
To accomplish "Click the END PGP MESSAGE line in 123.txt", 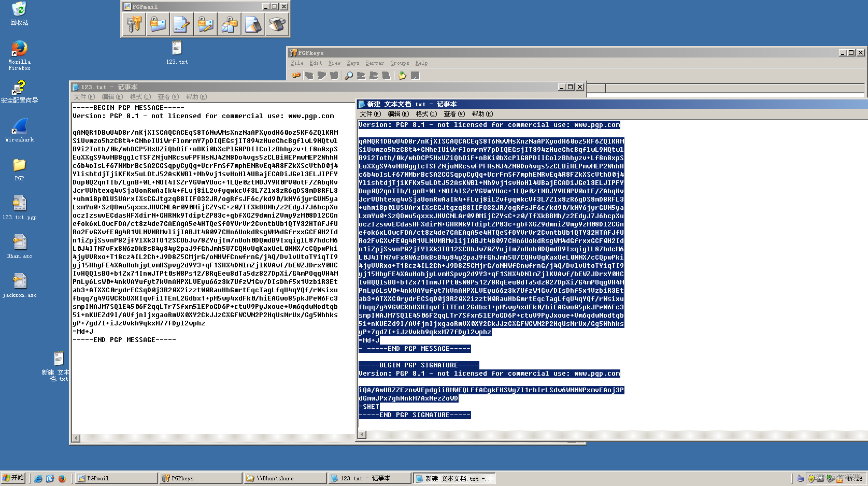I will (124, 340).
